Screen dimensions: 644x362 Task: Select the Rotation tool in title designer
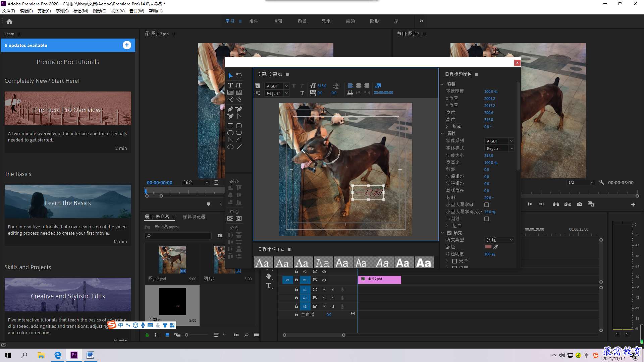point(239,75)
